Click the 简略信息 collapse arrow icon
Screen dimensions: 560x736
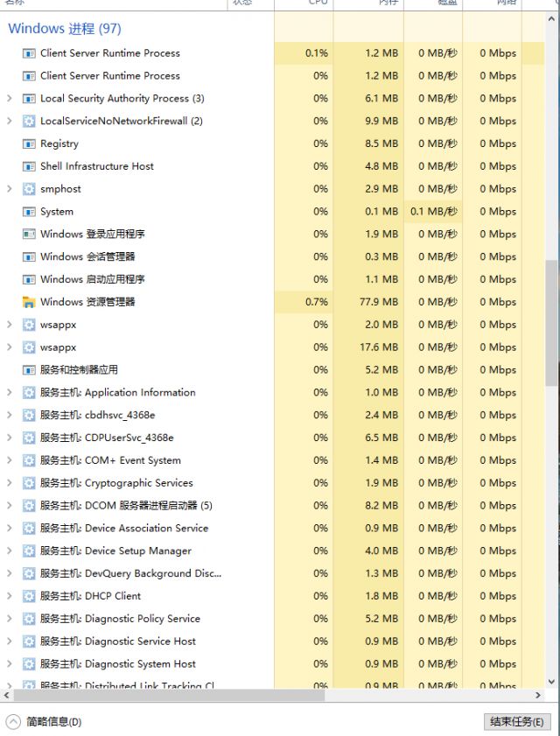(13, 721)
